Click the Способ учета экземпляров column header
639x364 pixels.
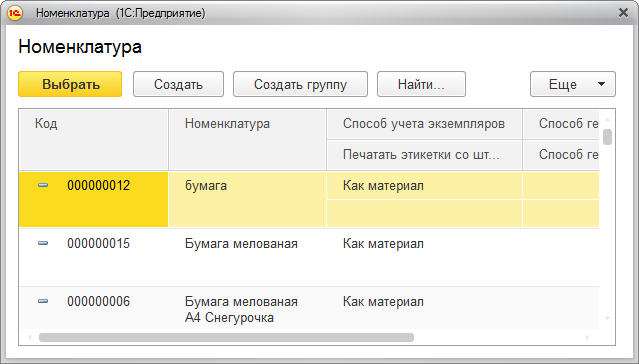tap(424, 124)
